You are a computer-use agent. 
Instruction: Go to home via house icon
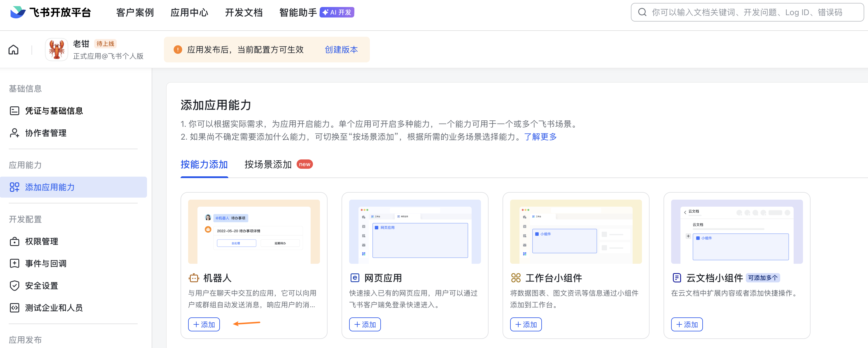[13, 50]
